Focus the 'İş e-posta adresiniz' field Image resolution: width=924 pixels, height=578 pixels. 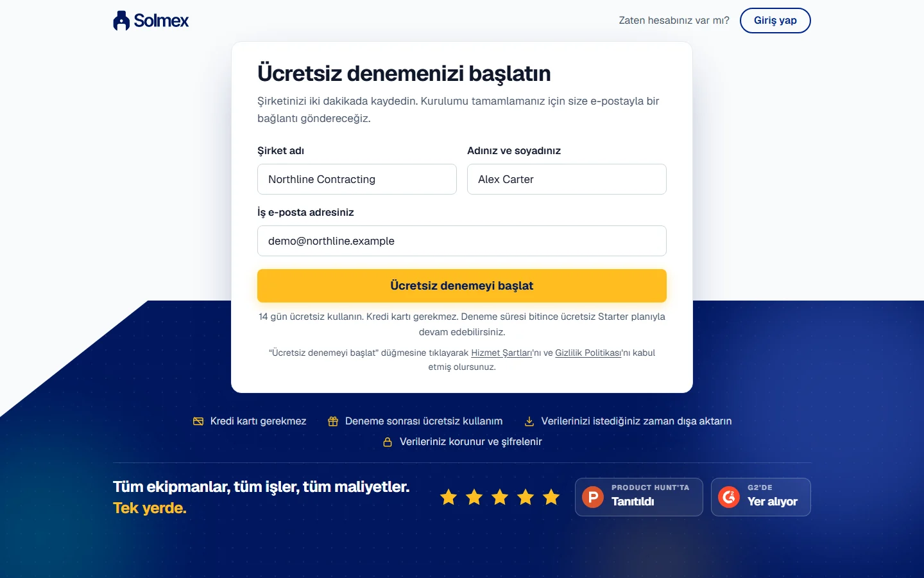(x=462, y=241)
